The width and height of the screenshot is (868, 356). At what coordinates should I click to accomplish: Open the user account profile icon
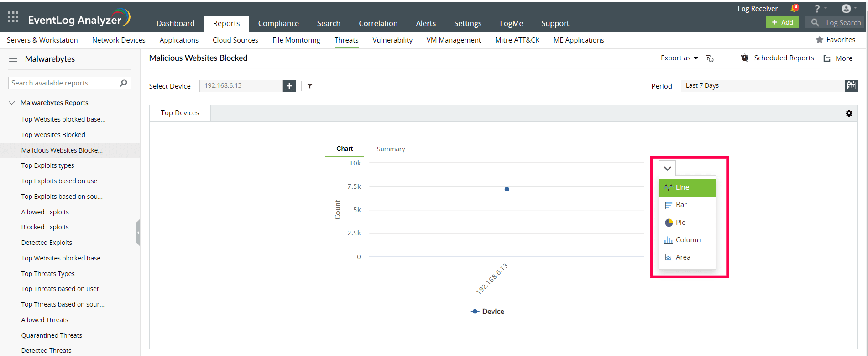[x=846, y=9]
